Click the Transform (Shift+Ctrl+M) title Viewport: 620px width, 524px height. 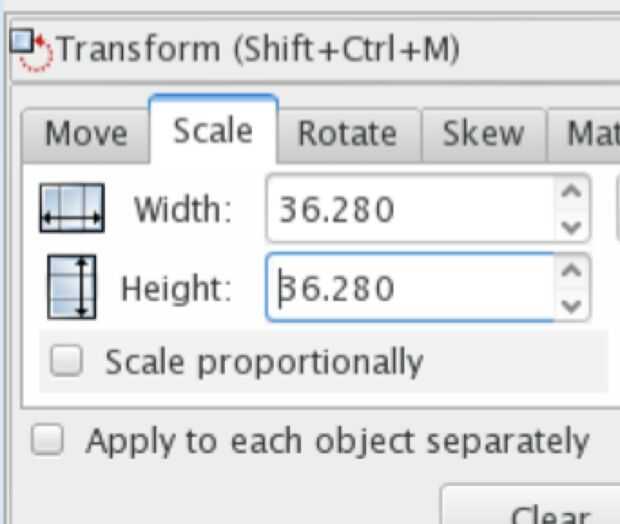[x=258, y=49]
